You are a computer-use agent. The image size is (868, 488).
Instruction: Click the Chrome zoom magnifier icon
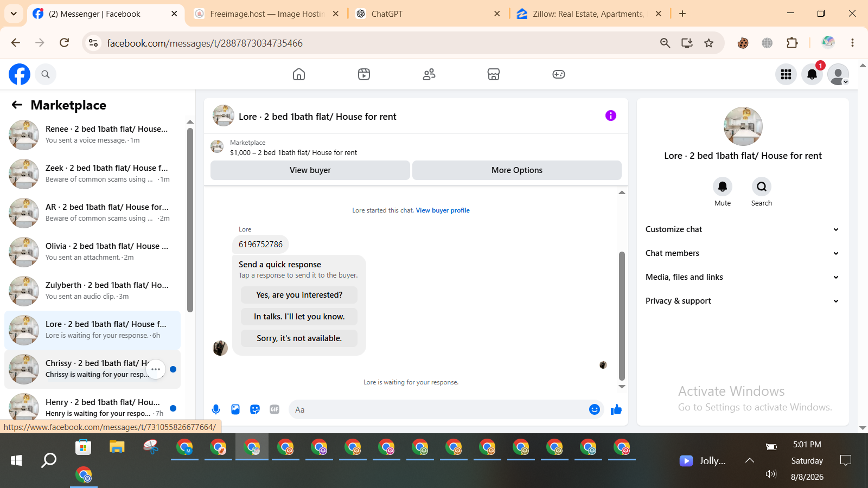(665, 43)
